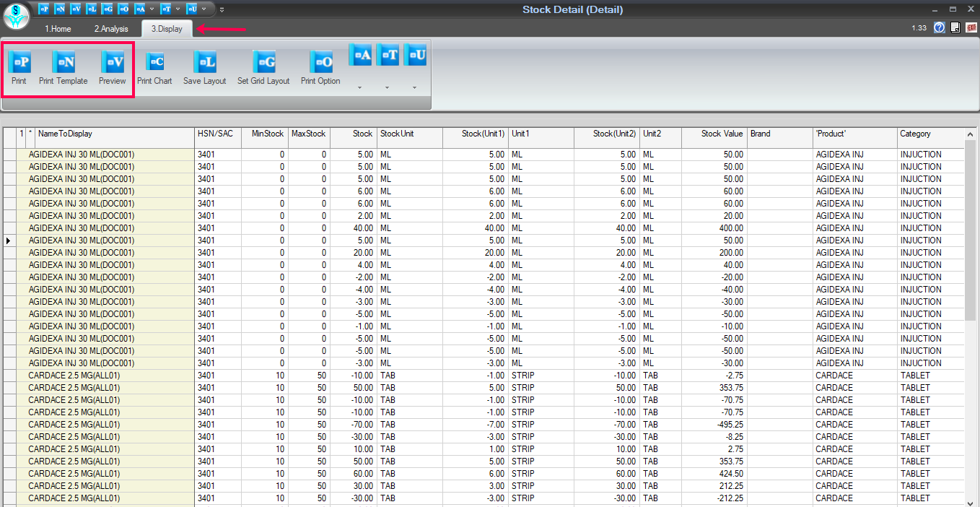Click the N icon in quick access toolbar
Image resolution: width=980 pixels, height=507 pixels.
tap(59, 9)
